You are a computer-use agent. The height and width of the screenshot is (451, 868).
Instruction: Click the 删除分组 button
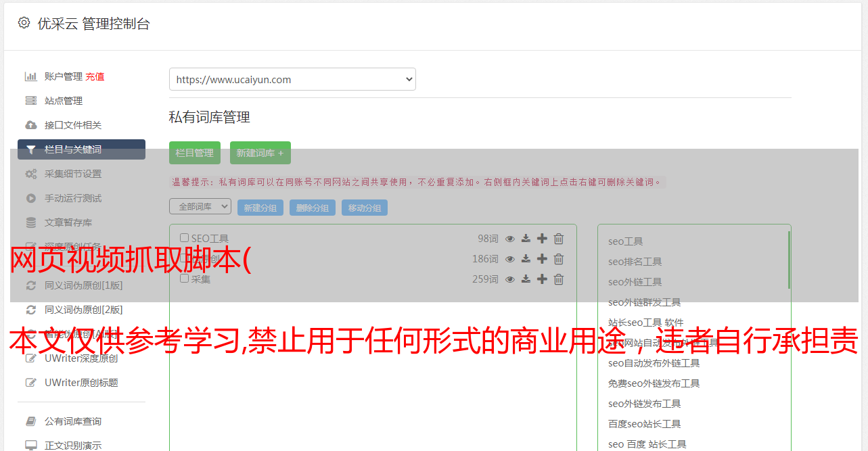coord(313,208)
